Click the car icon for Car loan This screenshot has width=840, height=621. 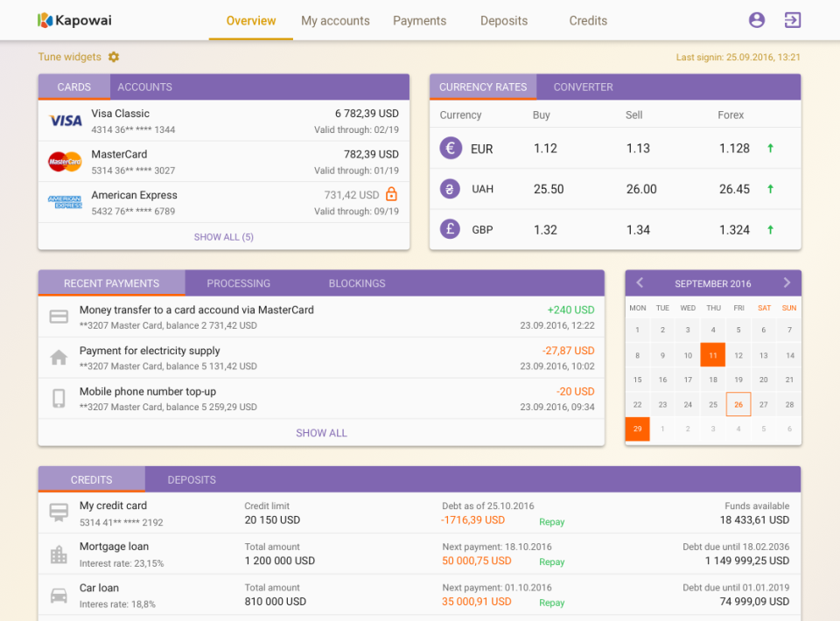(x=59, y=596)
